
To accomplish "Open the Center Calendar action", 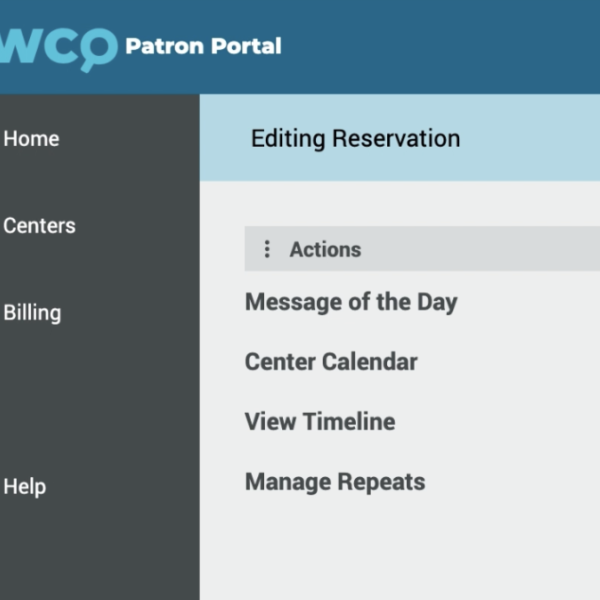I will [331, 362].
